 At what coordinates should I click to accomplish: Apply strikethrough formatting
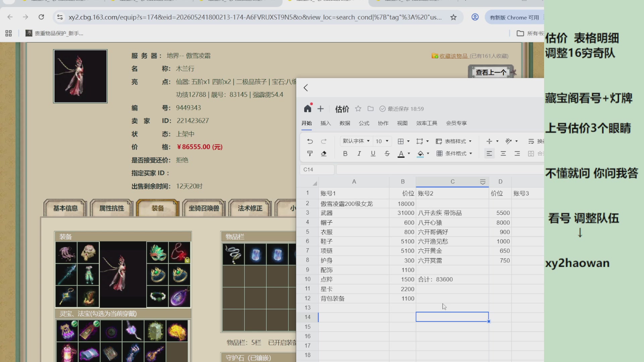click(387, 154)
